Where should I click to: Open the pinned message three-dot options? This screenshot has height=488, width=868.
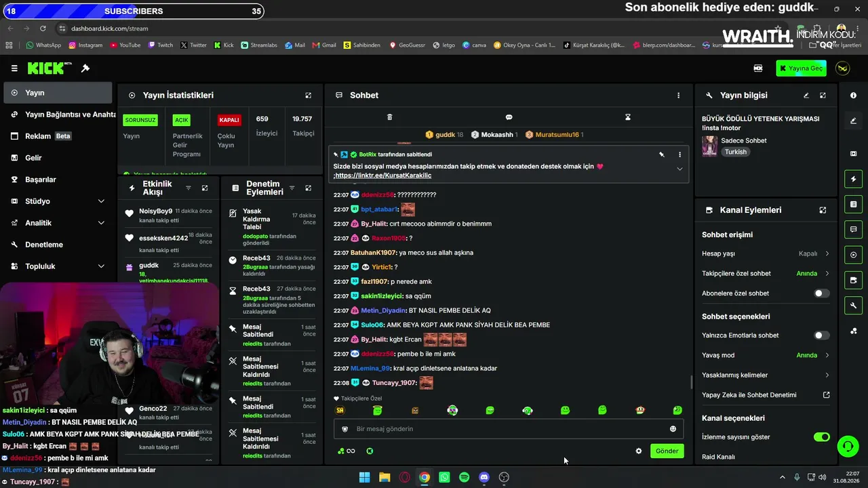click(679, 155)
